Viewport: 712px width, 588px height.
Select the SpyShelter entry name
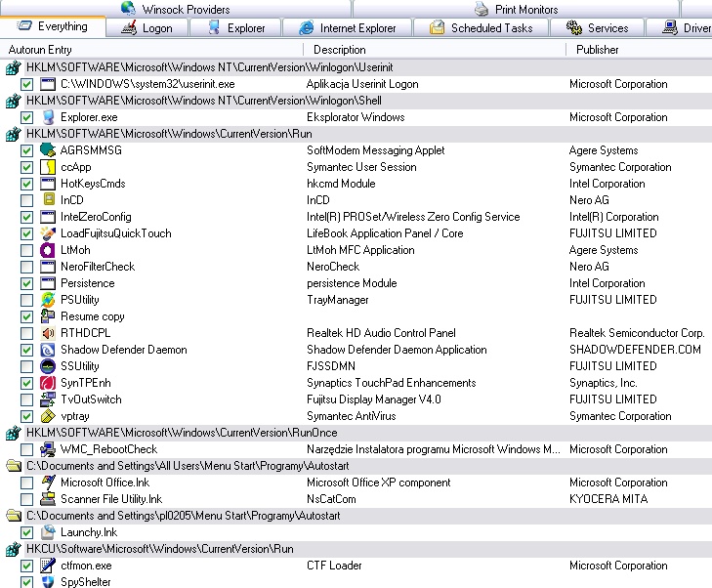(x=86, y=581)
